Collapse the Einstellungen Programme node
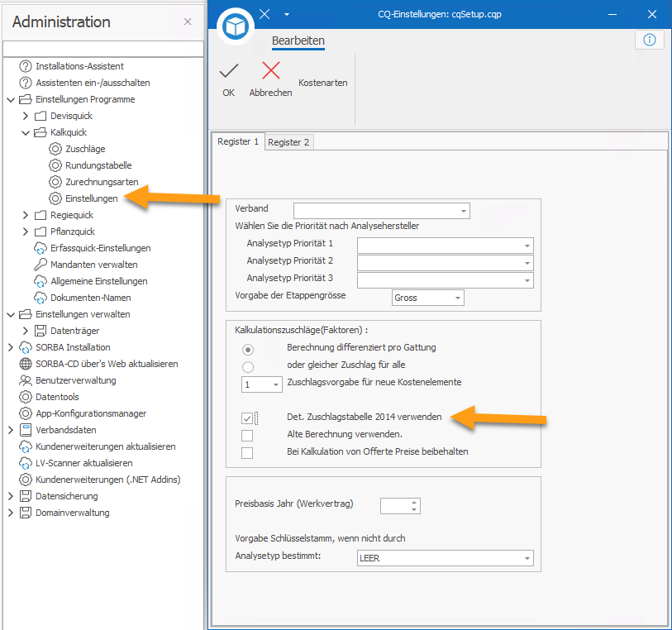The height and width of the screenshot is (630, 672). pos(11,99)
